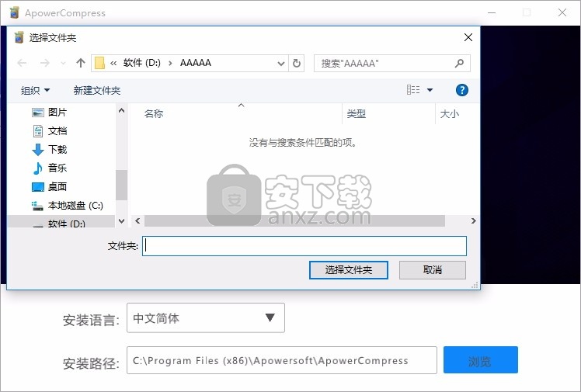Click the 桌面 monitor icon
The image size is (581, 392).
[38, 186]
